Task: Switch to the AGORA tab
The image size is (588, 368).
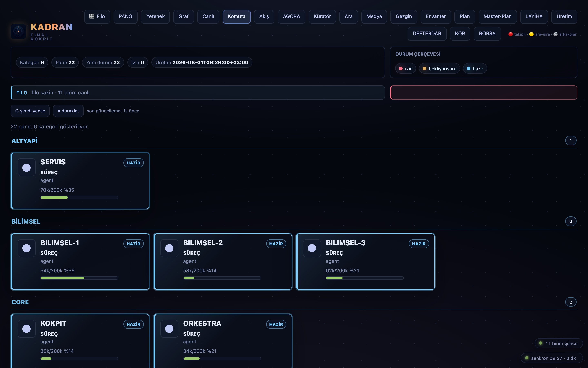Action: (x=291, y=17)
